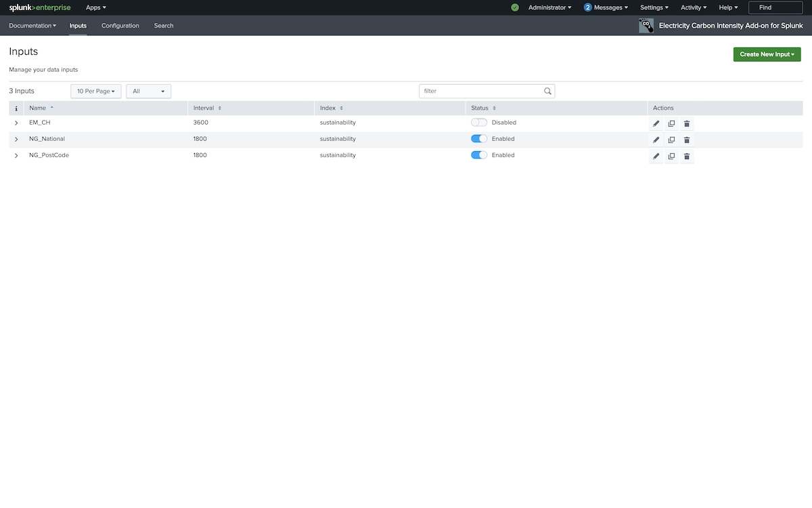
Task: Click the EM_CH sustainability index cell
Action: (338, 123)
